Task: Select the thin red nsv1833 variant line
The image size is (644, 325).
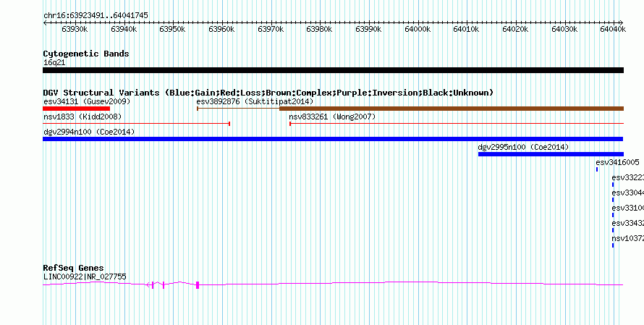Action: point(136,124)
